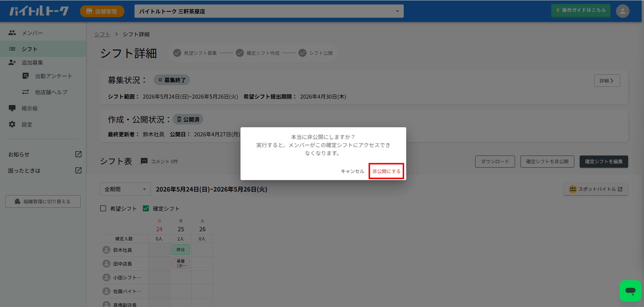Click the シフト breadcrumb link
644x307 pixels.
pyautogui.click(x=102, y=34)
